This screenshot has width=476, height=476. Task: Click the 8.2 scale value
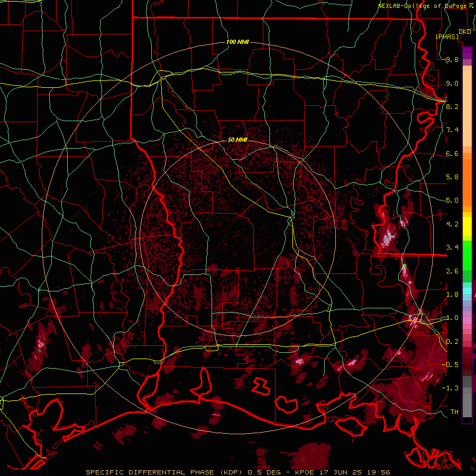click(x=452, y=106)
